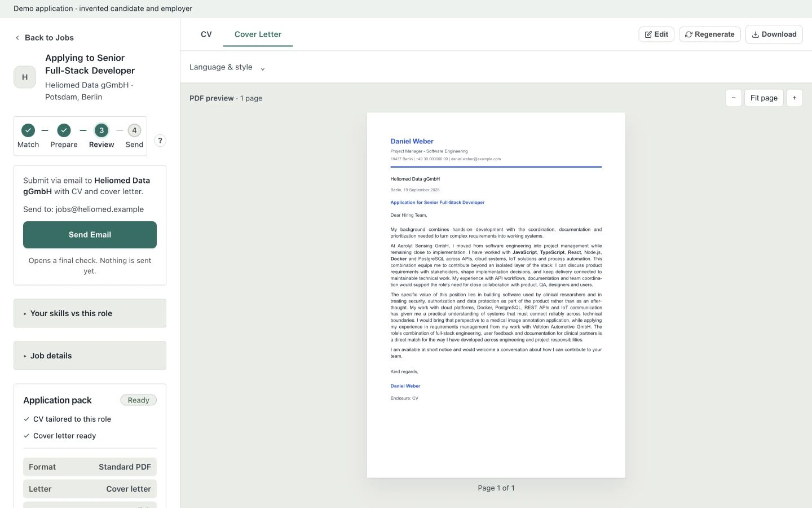Click the Format Standard PDF row

tap(90, 467)
